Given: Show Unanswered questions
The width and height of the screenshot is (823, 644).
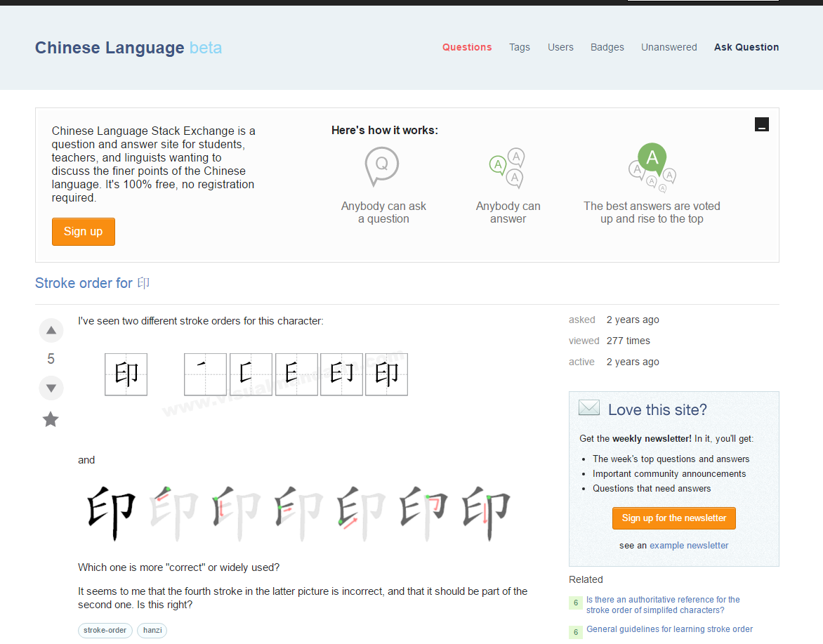Looking at the screenshot, I should [669, 47].
